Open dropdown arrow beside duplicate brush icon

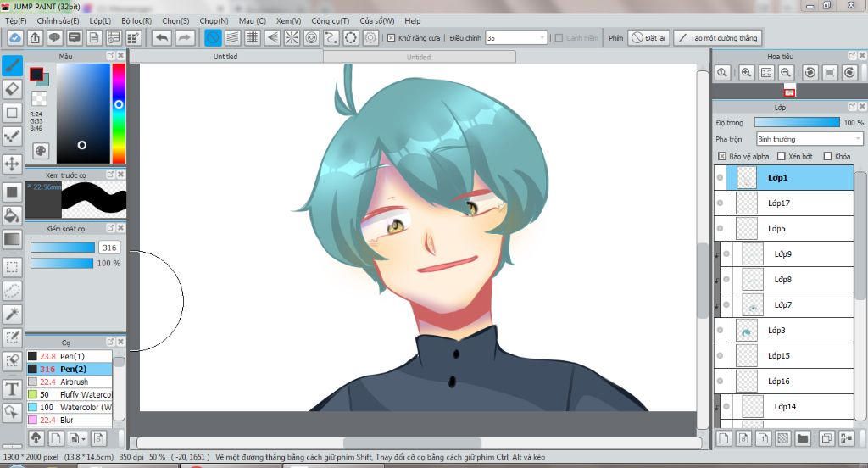[83, 439]
